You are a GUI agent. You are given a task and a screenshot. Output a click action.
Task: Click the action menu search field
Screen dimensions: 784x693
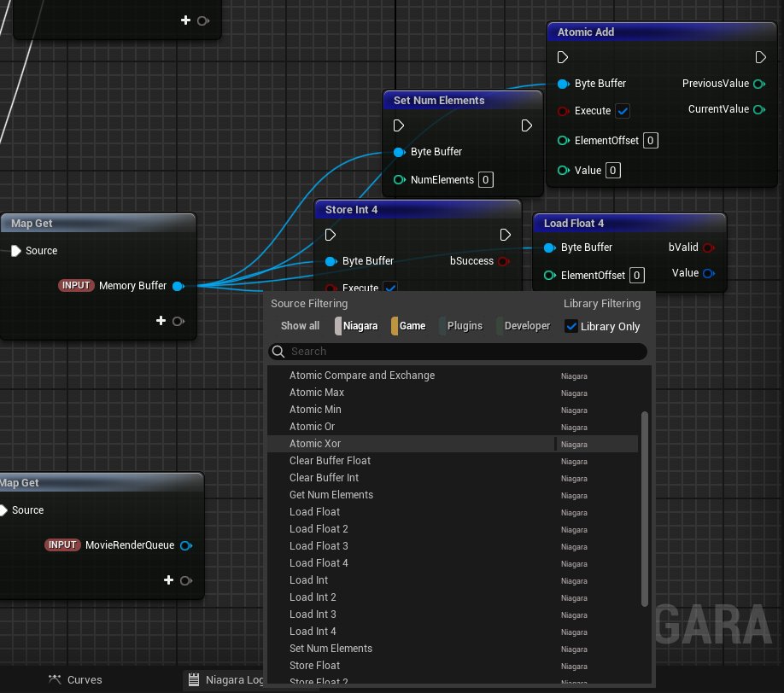tap(458, 352)
